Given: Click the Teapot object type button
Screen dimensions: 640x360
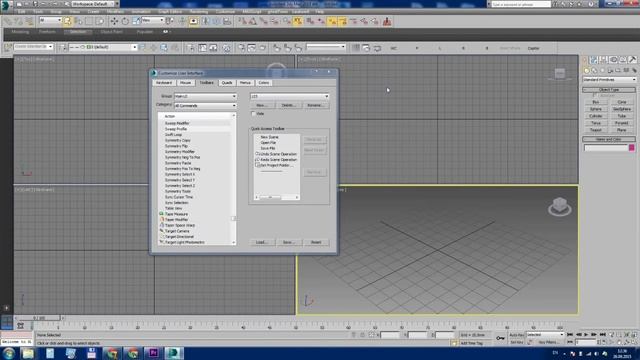Looking at the screenshot, I should click(x=596, y=130).
